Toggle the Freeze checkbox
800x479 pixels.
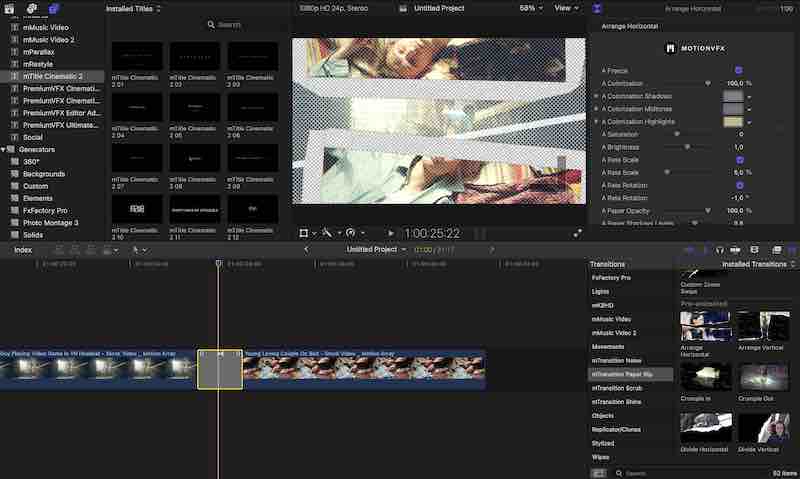point(738,70)
